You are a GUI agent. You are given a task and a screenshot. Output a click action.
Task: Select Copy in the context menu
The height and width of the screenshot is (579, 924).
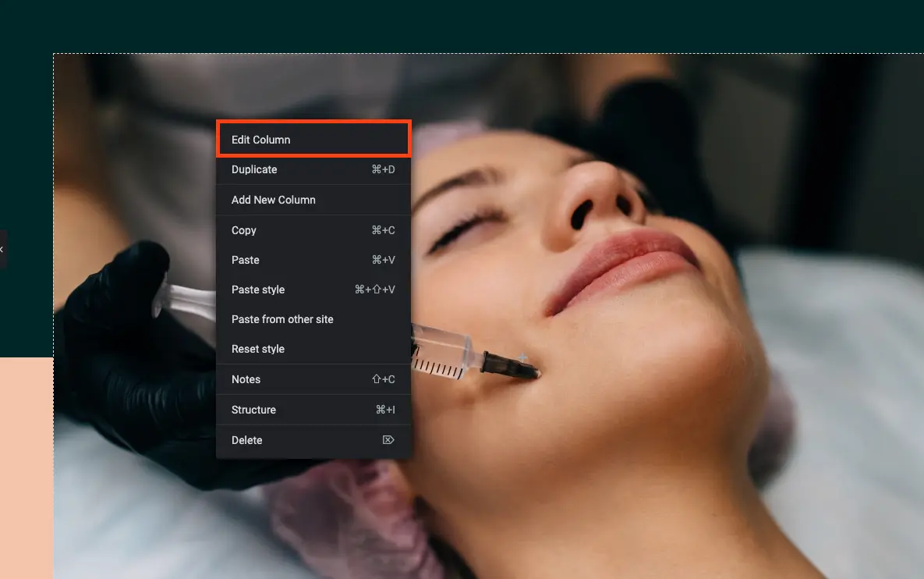click(244, 230)
